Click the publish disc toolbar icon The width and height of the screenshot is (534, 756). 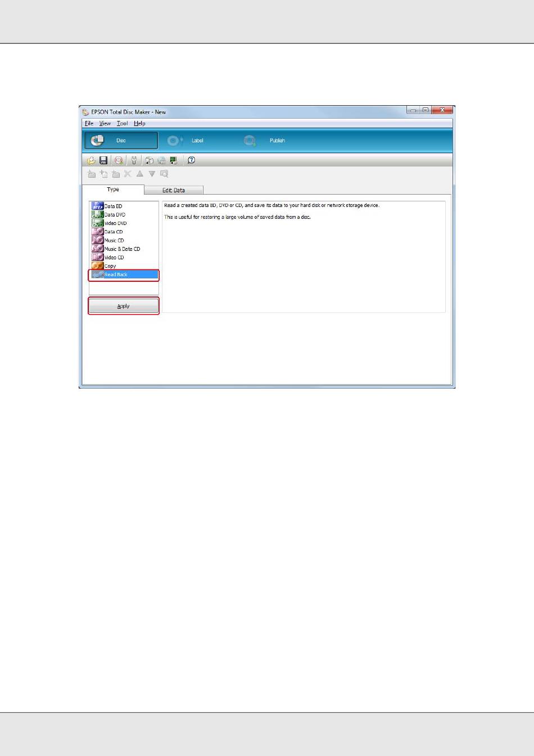119,160
